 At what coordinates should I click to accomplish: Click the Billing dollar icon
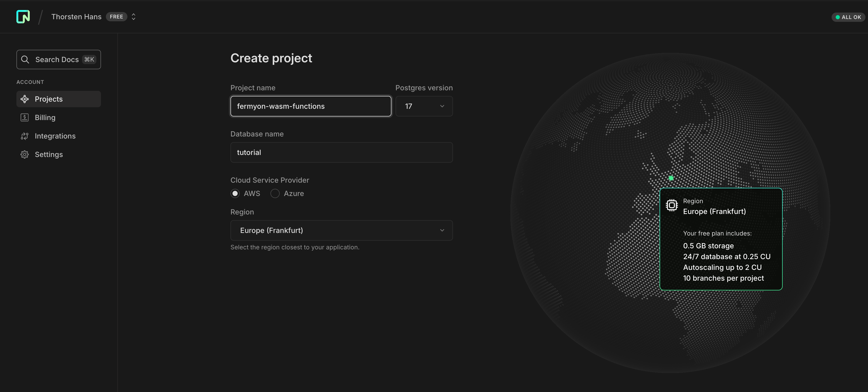(x=25, y=117)
